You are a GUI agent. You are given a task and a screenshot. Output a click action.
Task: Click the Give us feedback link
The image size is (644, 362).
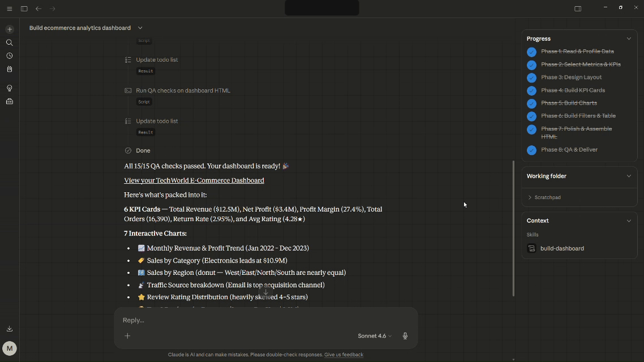[344, 355]
